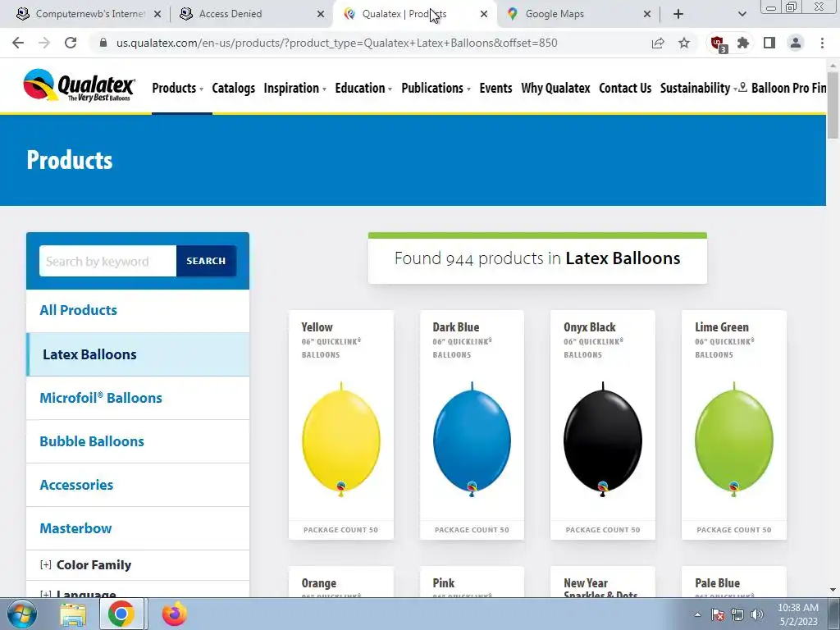This screenshot has width=840, height=630.
Task: Open the uBlock Origin extension icon
Action: point(718,43)
